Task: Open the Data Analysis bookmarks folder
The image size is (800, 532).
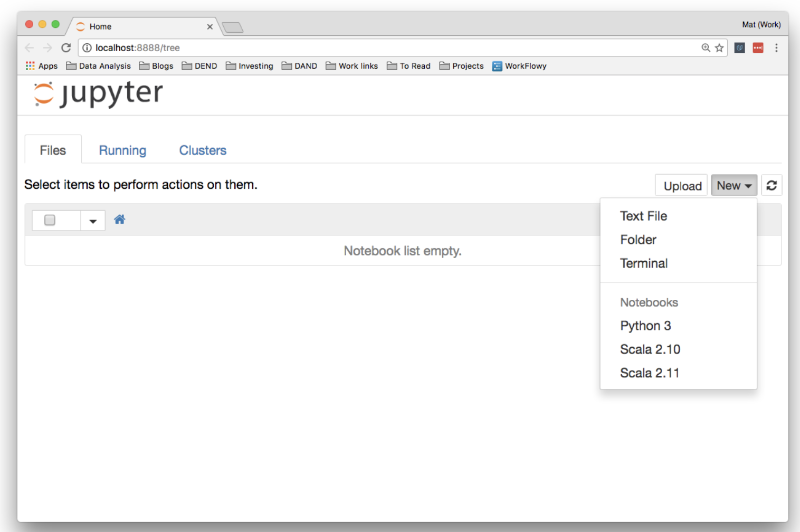Action: [98, 66]
